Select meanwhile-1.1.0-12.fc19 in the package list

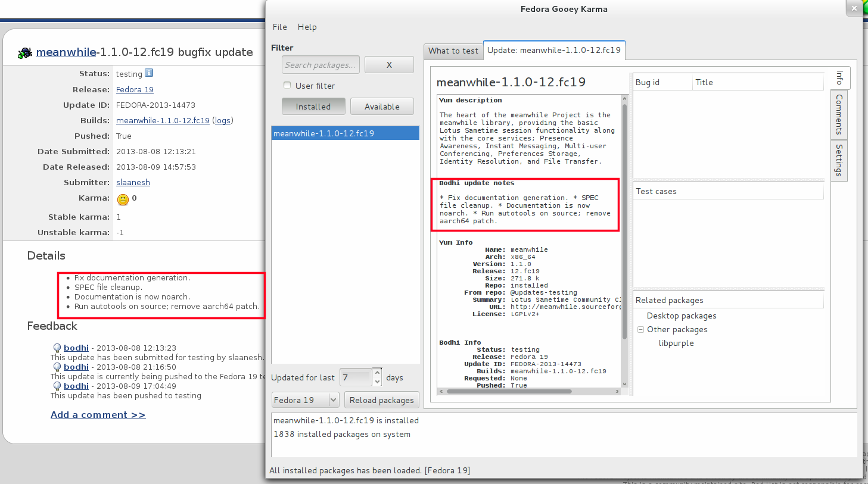pyautogui.click(x=346, y=133)
